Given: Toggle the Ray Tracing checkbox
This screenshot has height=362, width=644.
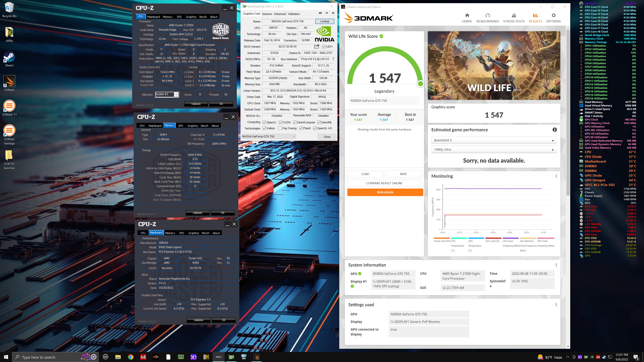Looking at the screenshot, I should pos(280,128).
